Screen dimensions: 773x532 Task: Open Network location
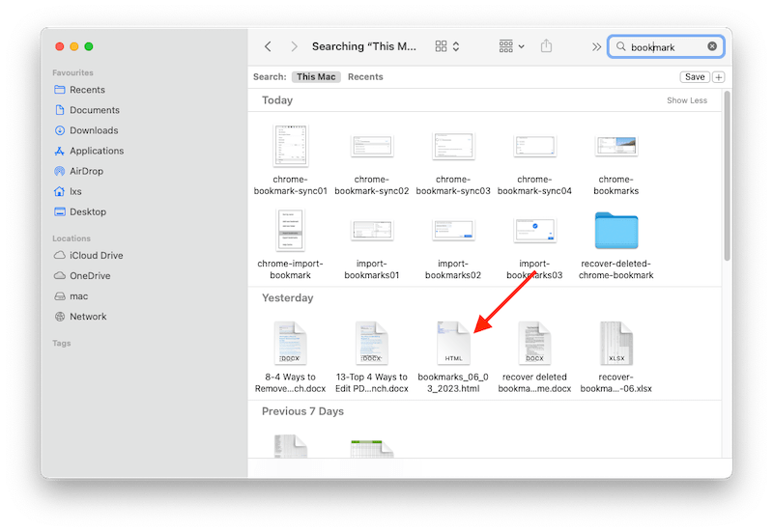88,317
